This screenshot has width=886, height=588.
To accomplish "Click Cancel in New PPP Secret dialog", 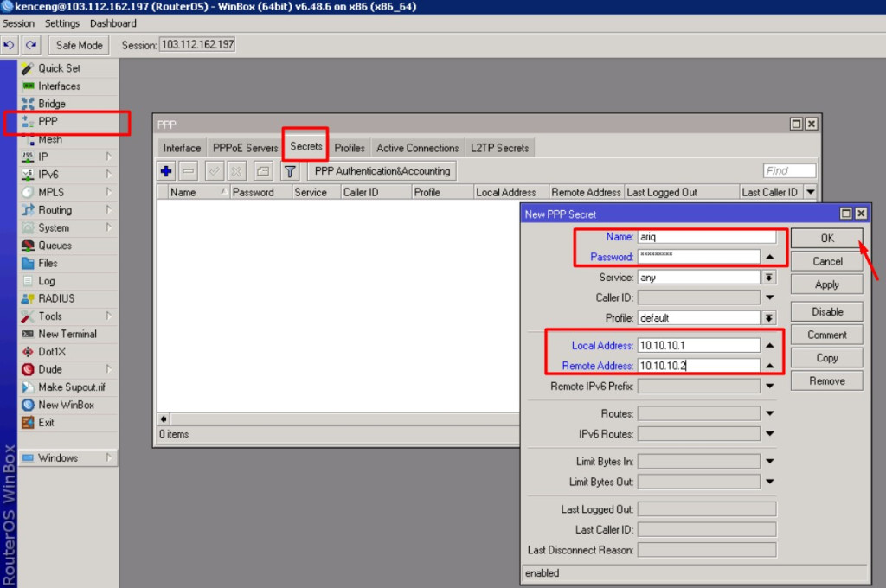I will tap(826, 261).
